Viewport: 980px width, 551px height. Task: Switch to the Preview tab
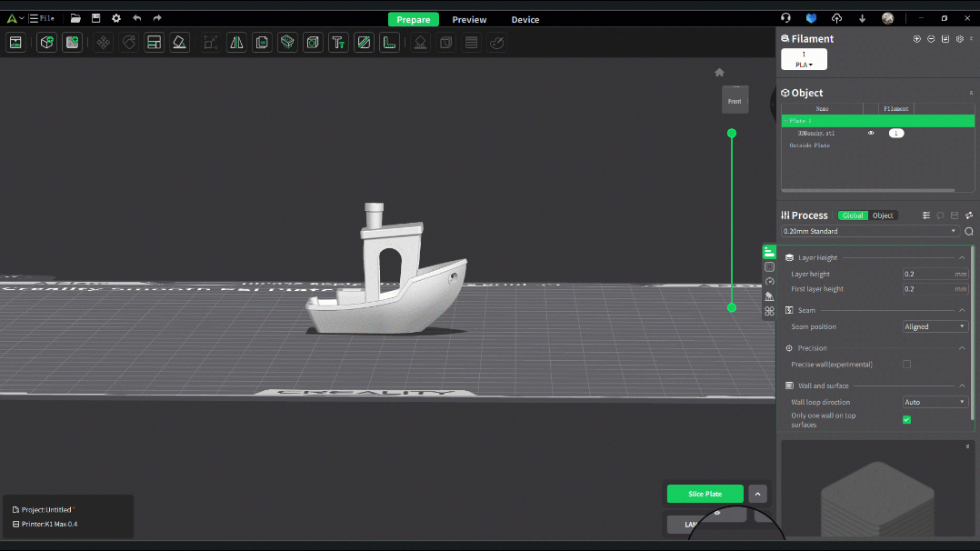point(469,19)
